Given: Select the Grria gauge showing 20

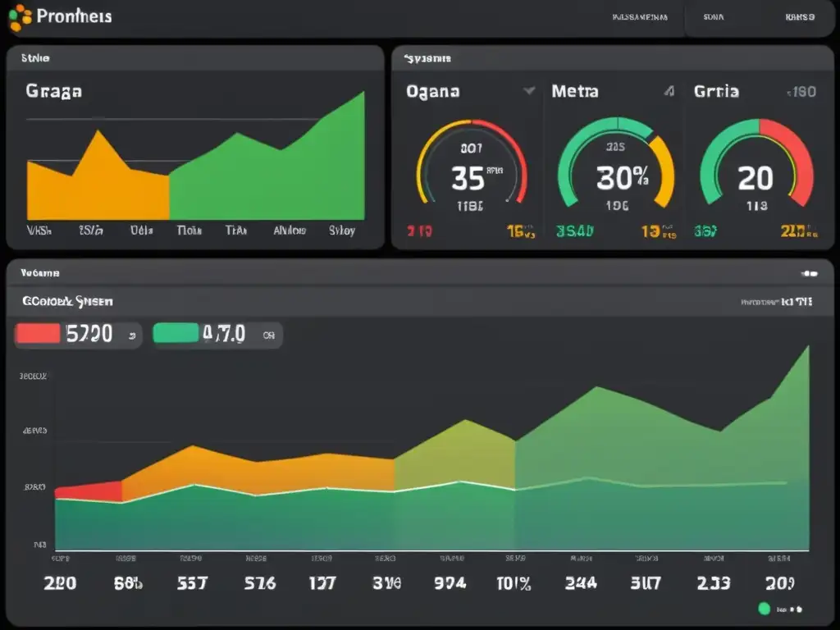Looking at the screenshot, I should click(755, 176).
